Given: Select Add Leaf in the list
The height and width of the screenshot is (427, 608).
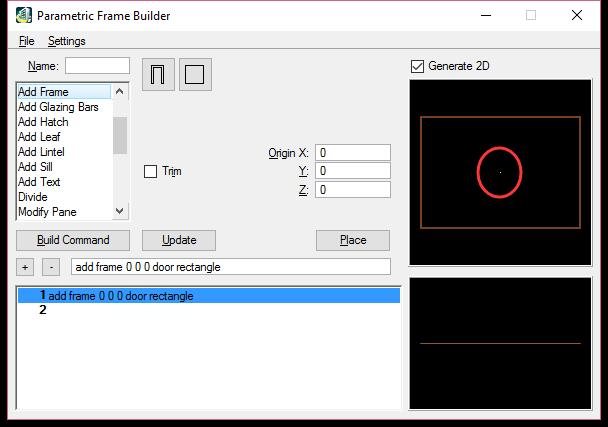Looking at the screenshot, I should (64, 137).
